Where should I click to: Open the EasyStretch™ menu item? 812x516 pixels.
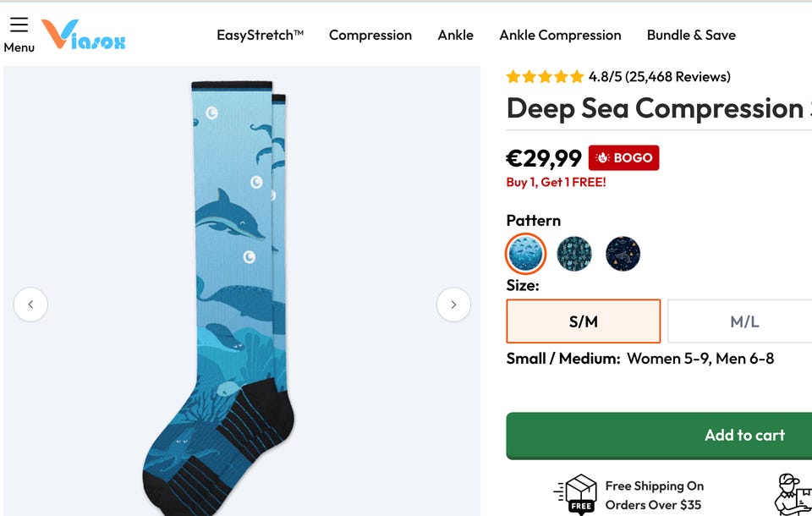[260, 36]
